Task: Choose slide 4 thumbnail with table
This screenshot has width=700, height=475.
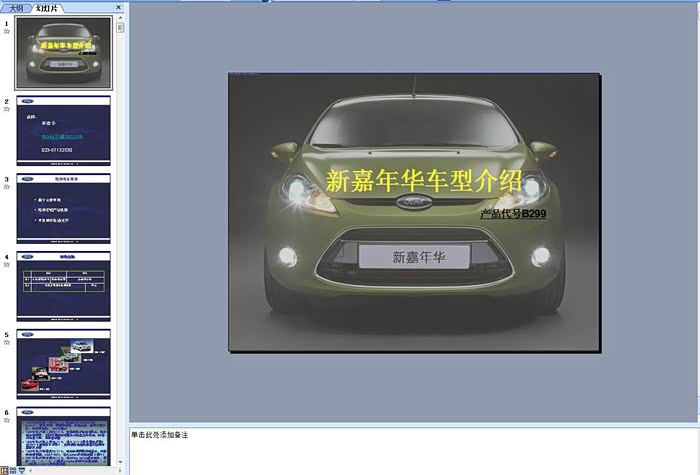Action: tap(63, 286)
